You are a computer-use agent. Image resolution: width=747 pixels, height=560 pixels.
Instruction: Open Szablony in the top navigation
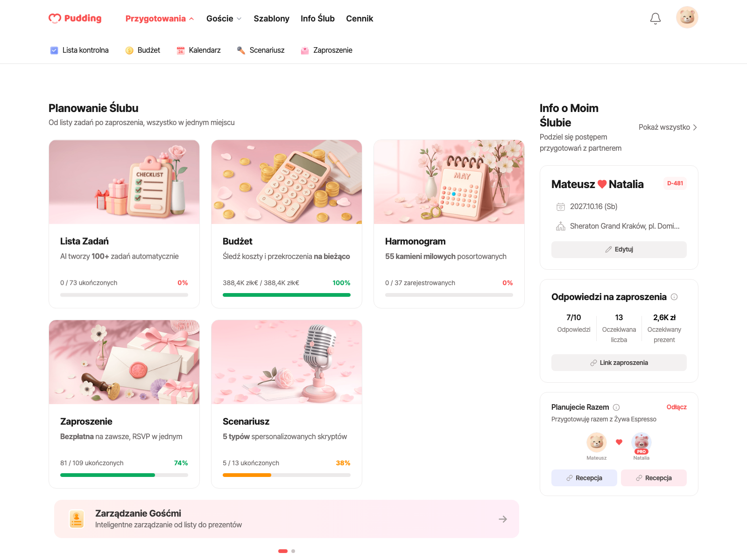tap(272, 19)
